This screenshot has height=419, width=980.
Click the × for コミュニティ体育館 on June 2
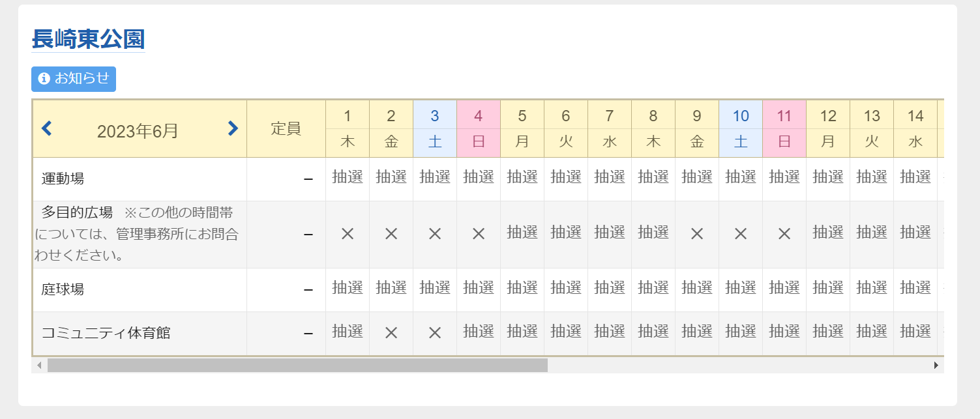point(391,332)
